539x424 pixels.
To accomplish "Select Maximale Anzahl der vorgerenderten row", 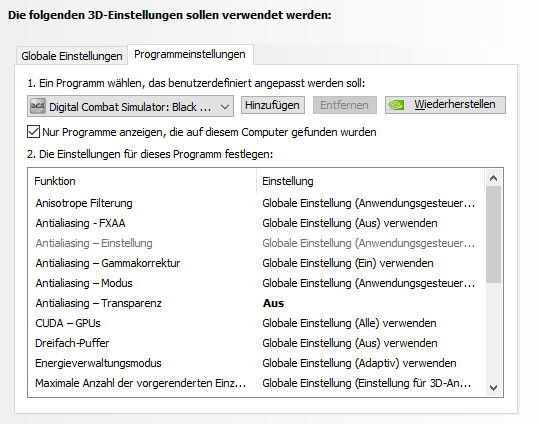I will point(256,383).
